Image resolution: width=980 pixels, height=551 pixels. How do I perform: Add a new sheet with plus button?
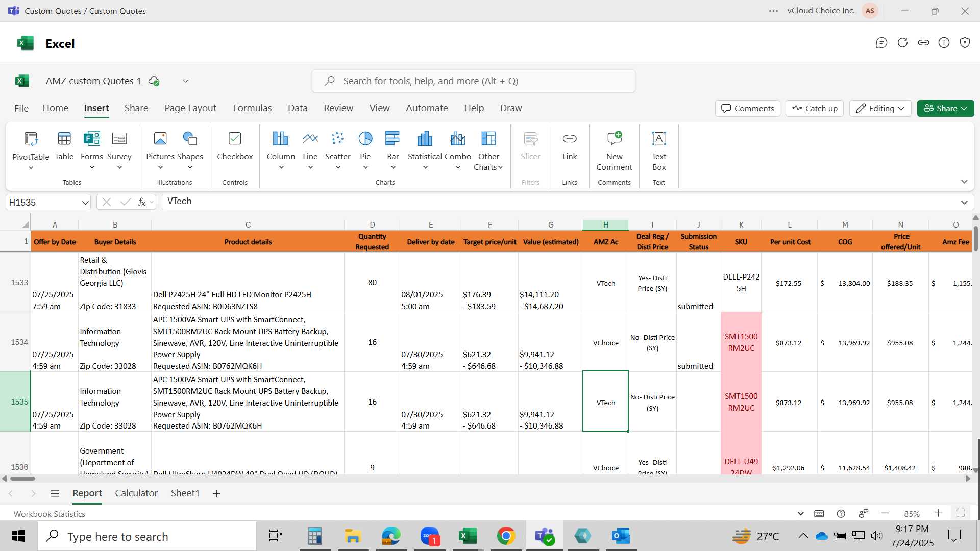216,493
